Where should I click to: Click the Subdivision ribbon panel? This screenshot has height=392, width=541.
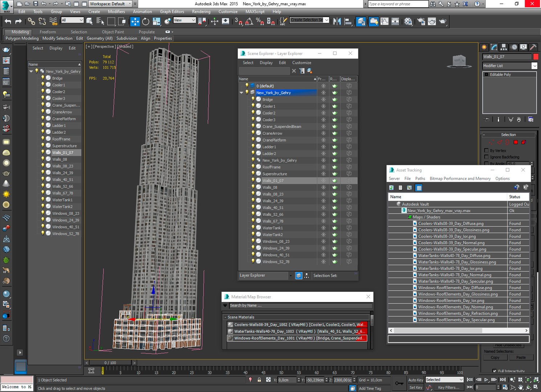[x=127, y=38]
